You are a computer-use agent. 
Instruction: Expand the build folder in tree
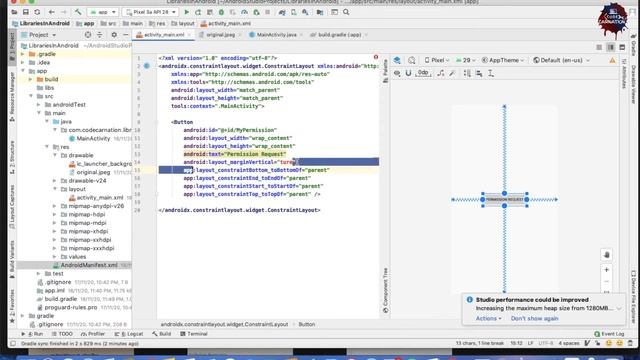click(x=31, y=79)
